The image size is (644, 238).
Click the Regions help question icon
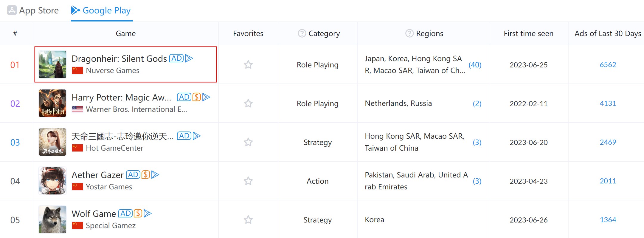409,33
